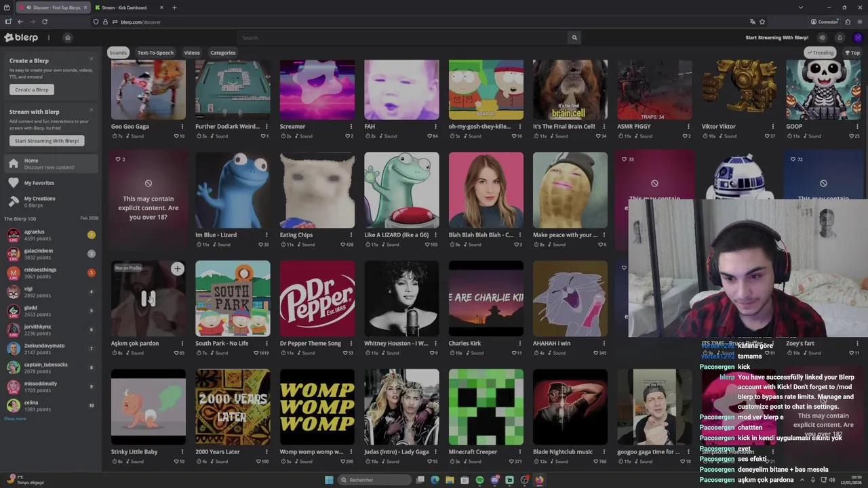Select the Videos tab
The height and width of the screenshot is (488, 868).
click(192, 53)
